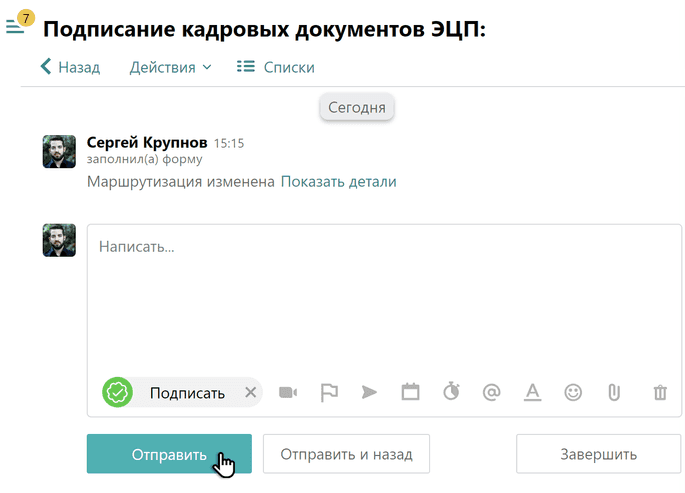Open the emoji smiley picker

[573, 393]
